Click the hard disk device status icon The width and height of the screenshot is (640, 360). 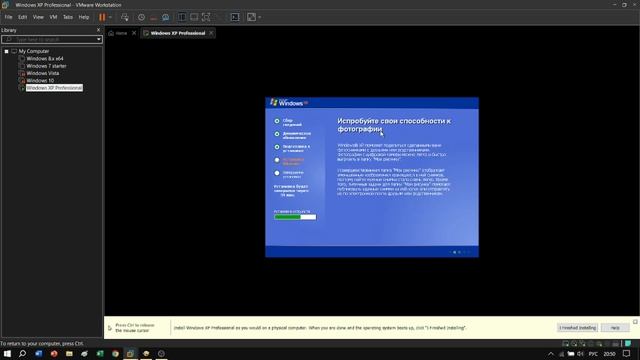pyautogui.click(x=565, y=344)
